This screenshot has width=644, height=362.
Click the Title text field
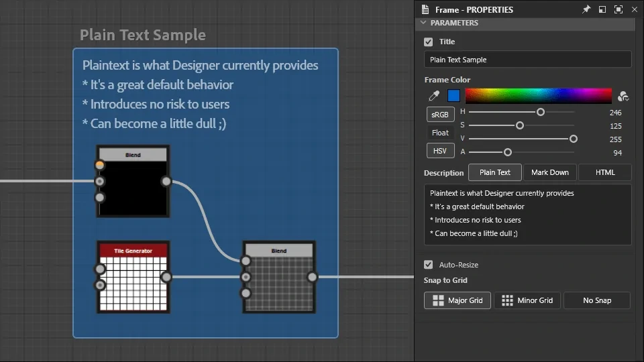tap(527, 60)
